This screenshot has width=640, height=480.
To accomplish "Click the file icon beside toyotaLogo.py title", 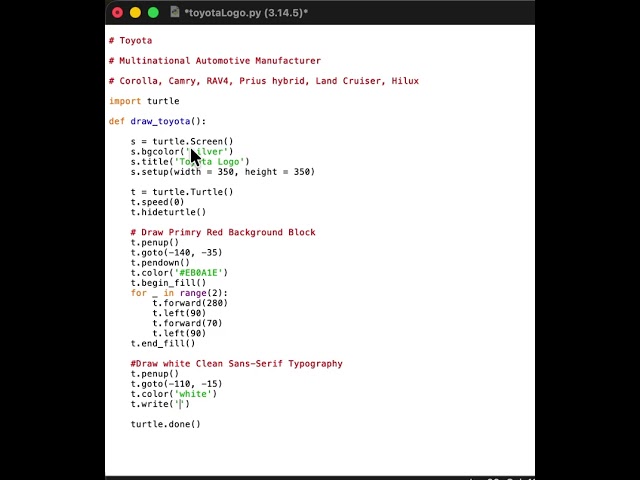I will 175,12.
